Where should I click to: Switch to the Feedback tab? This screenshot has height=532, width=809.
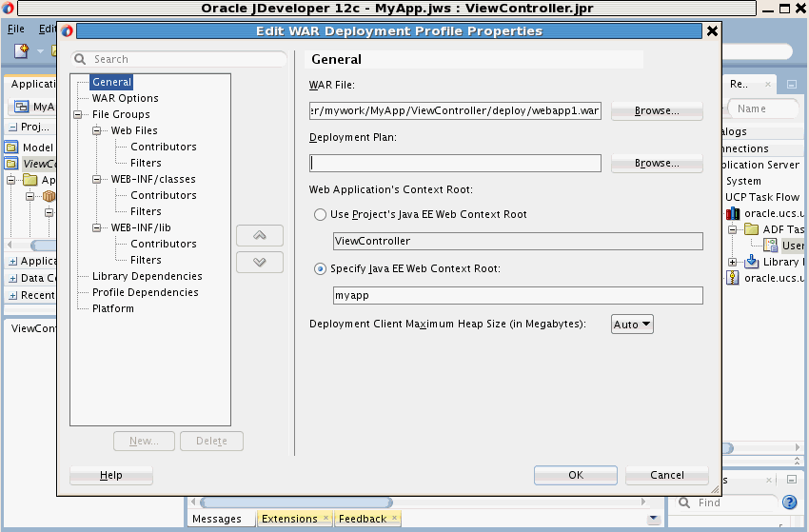click(x=363, y=519)
